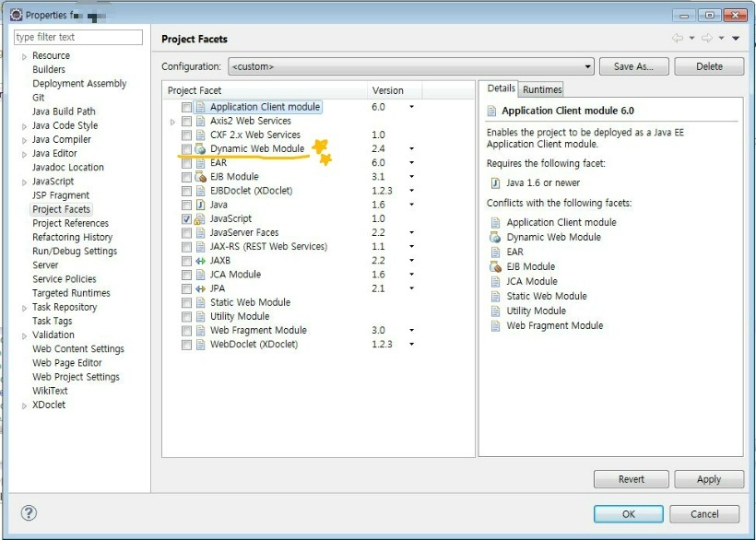Expand the Axis2 Web Services node
The image size is (756, 540).
point(172,122)
